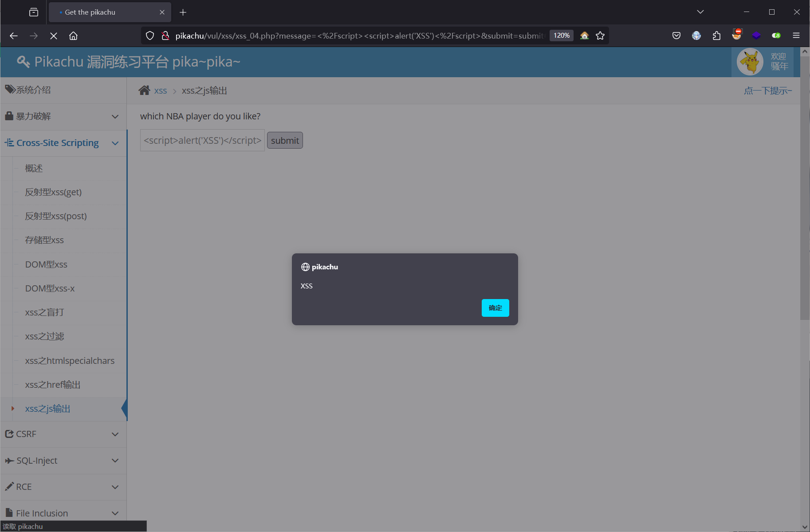The width and height of the screenshot is (810, 532).
Task: Open the 概述 page
Action: coord(34,168)
